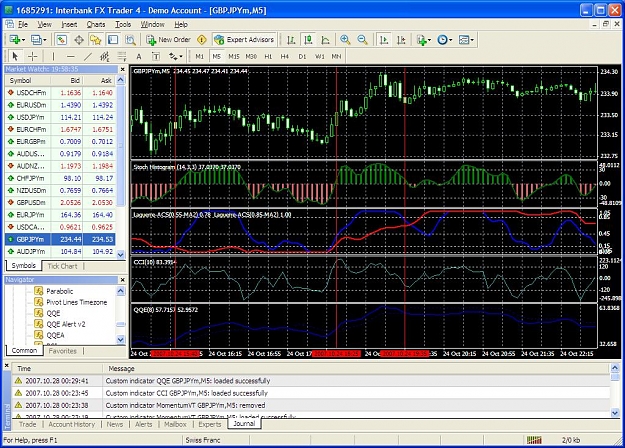
Task: Toggle the H4 timeframe button
Action: (x=285, y=57)
